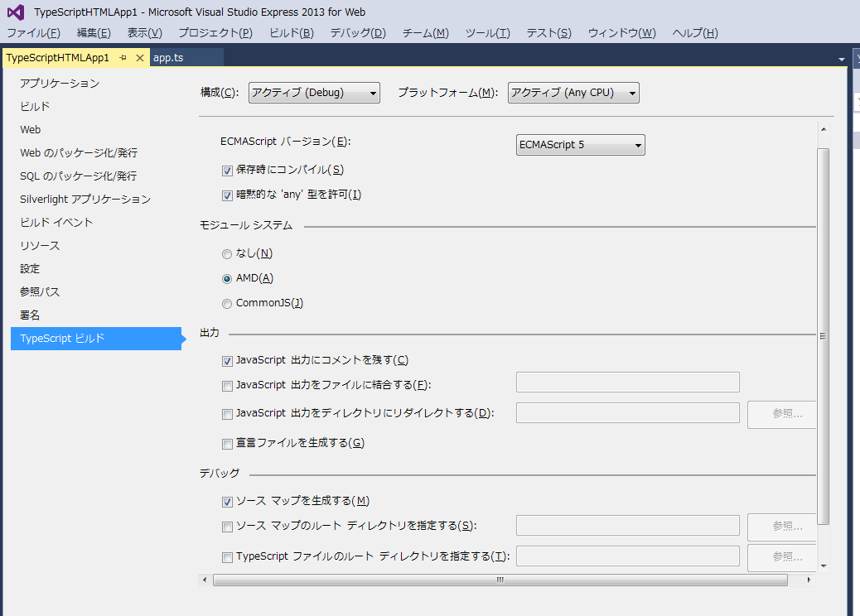Switch to the app.ts tab

click(168, 58)
